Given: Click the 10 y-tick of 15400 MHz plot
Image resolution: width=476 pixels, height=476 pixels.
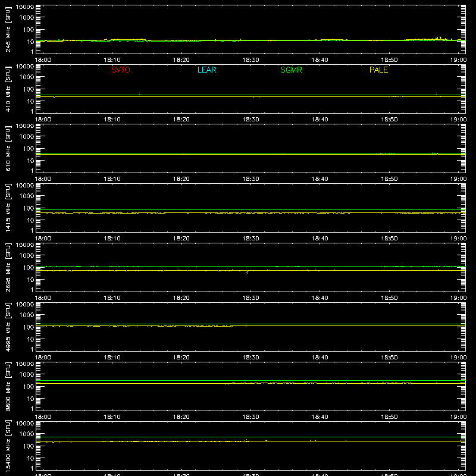Looking at the screenshot, I should click(x=30, y=458).
